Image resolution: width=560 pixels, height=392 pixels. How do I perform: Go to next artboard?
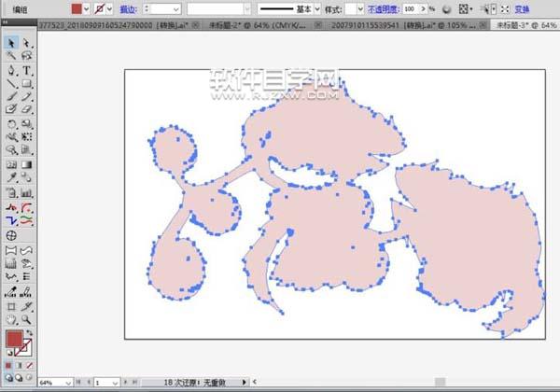pos(126,382)
